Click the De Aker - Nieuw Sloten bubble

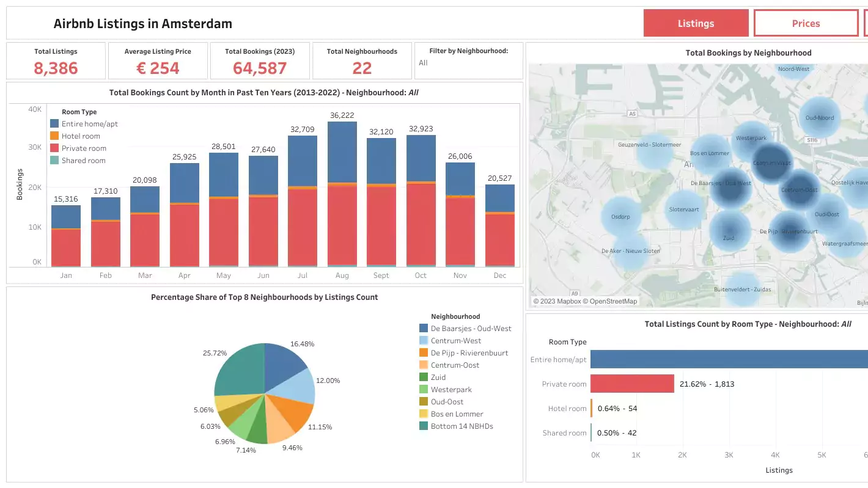tap(631, 251)
